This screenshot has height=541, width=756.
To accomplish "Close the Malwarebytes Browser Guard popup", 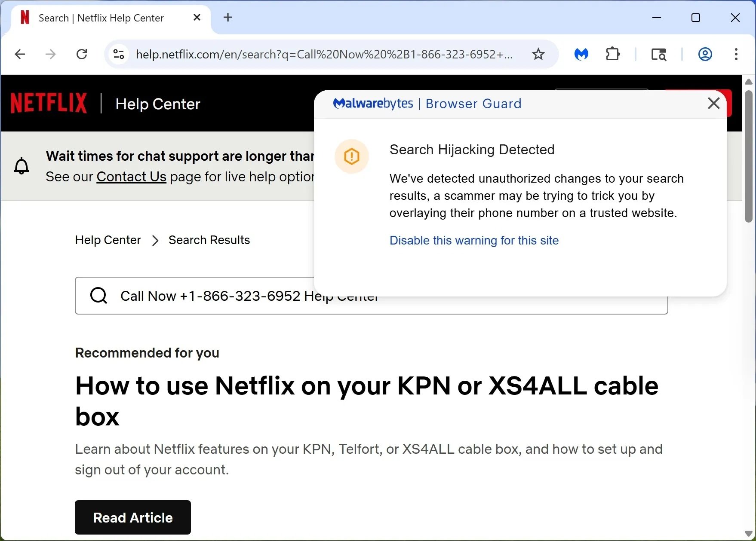I will [713, 103].
